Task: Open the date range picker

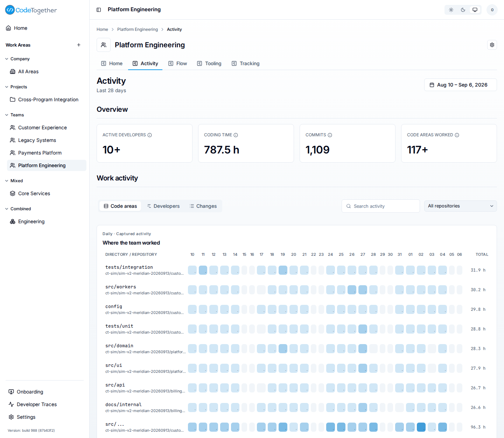Action: coord(460,85)
